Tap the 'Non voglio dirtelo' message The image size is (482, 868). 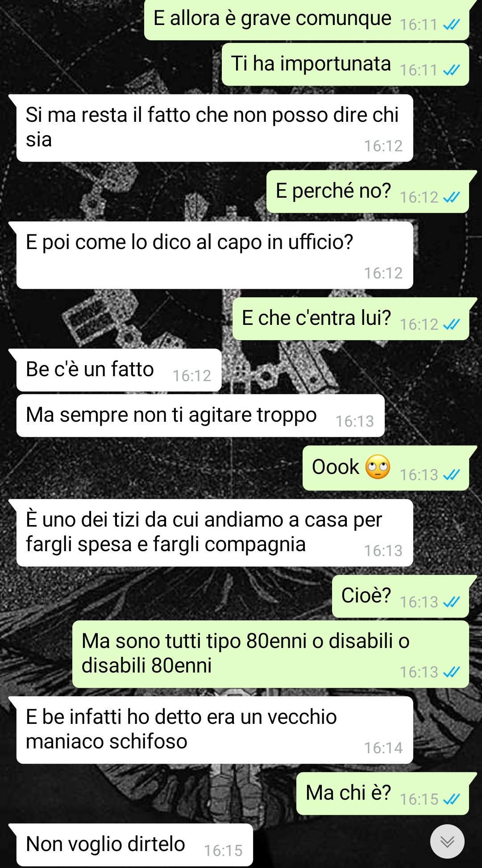click(x=134, y=845)
